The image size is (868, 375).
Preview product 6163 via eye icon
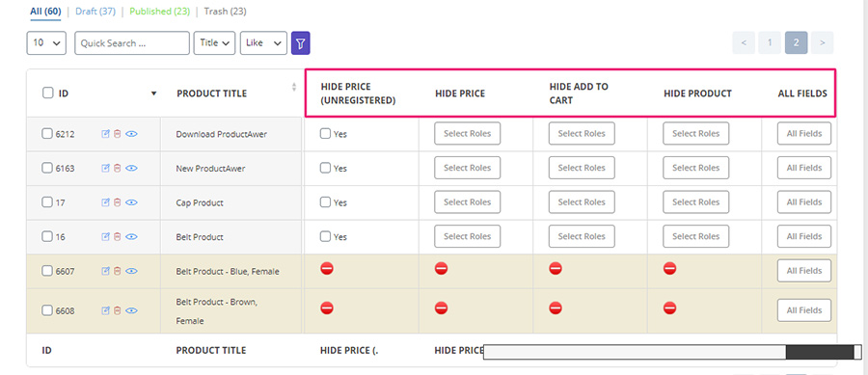point(131,168)
